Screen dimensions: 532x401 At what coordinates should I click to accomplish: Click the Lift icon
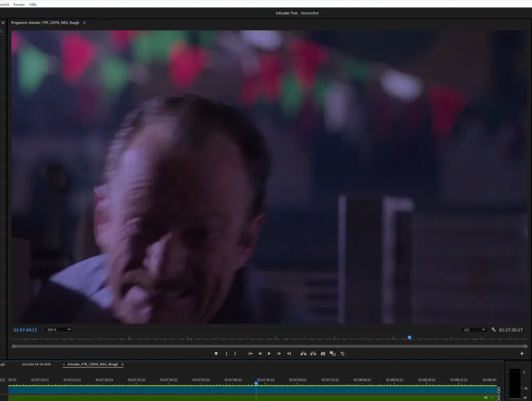[x=304, y=354]
